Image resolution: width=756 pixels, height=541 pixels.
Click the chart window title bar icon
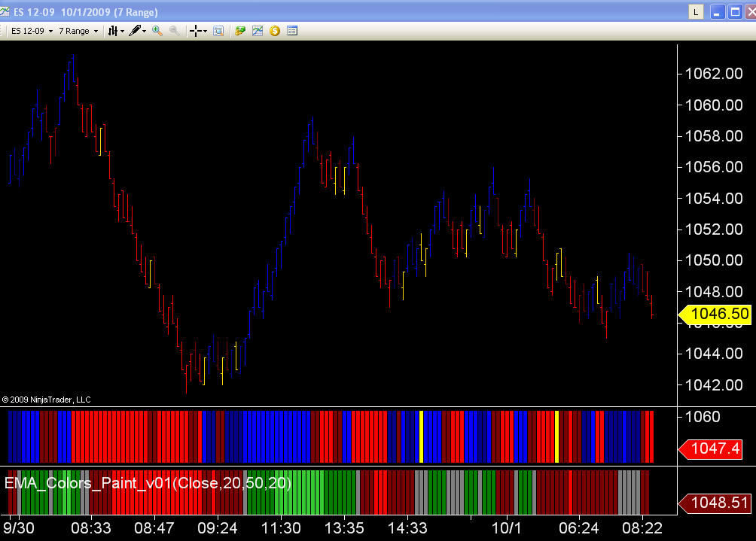(5, 11)
